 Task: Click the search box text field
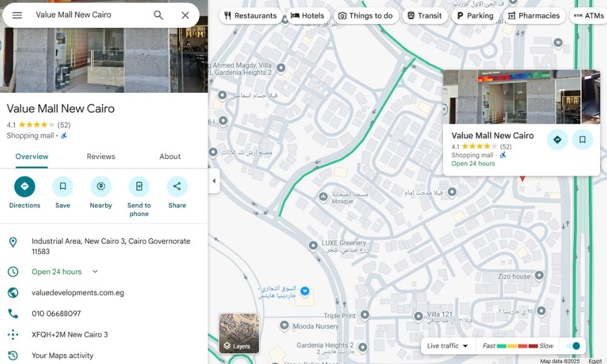[88, 15]
